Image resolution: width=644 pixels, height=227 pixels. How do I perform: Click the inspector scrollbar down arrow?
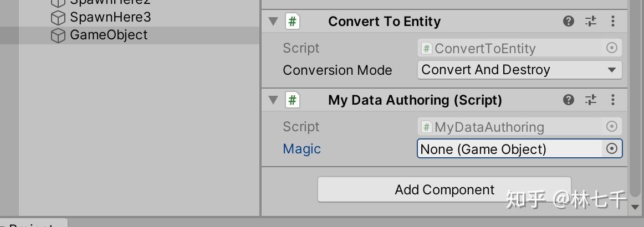[635, 207]
